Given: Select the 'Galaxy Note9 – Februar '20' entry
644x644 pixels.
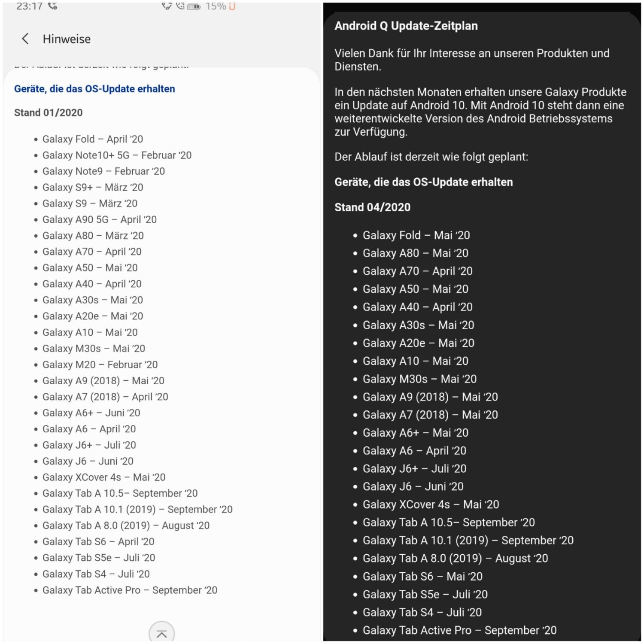Looking at the screenshot, I should pos(103,171).
